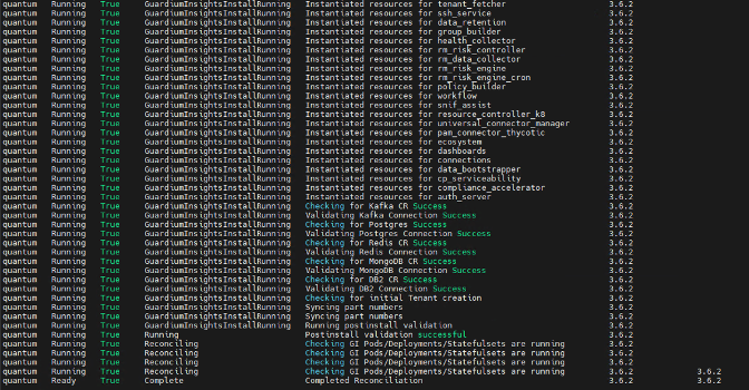Select the compliance_accelerator text

coord(491,188)
